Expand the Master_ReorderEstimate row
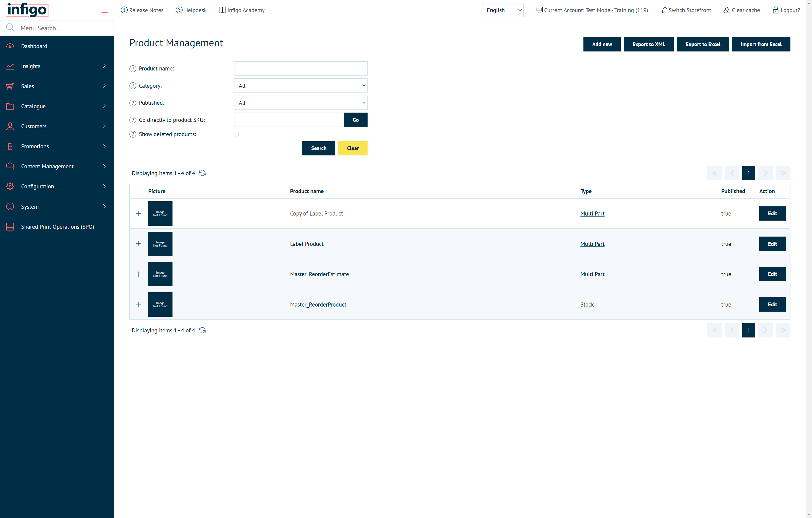The height and width of the screenshot is (518, 812). [138, 274]
